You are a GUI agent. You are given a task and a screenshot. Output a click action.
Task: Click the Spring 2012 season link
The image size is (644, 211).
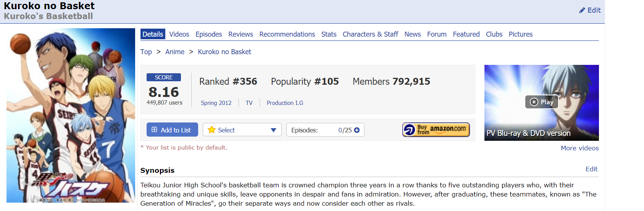pos(216,103)
